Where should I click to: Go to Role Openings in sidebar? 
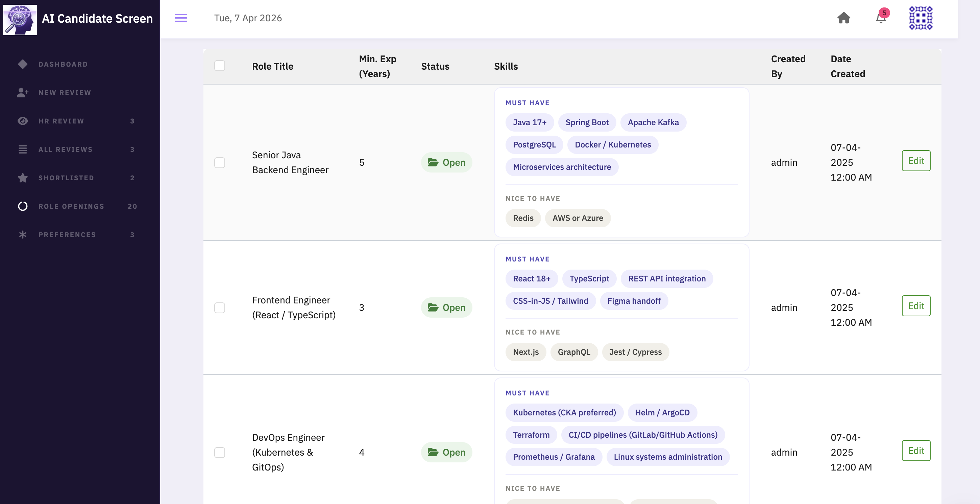(x=71, y=206)
